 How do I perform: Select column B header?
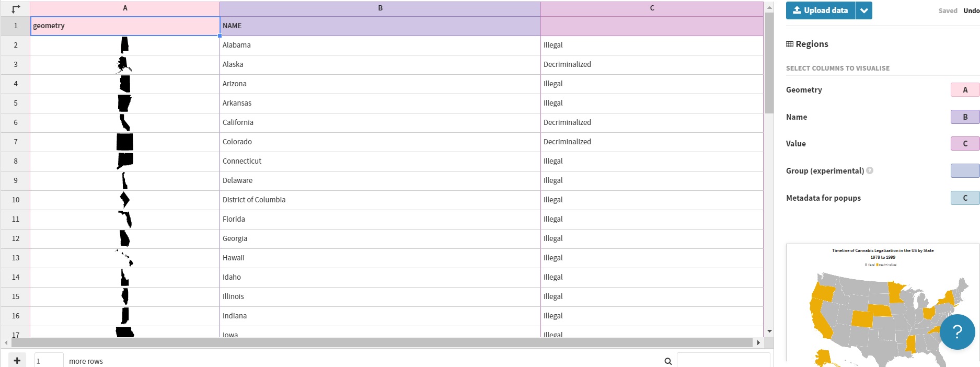point(380,8)
